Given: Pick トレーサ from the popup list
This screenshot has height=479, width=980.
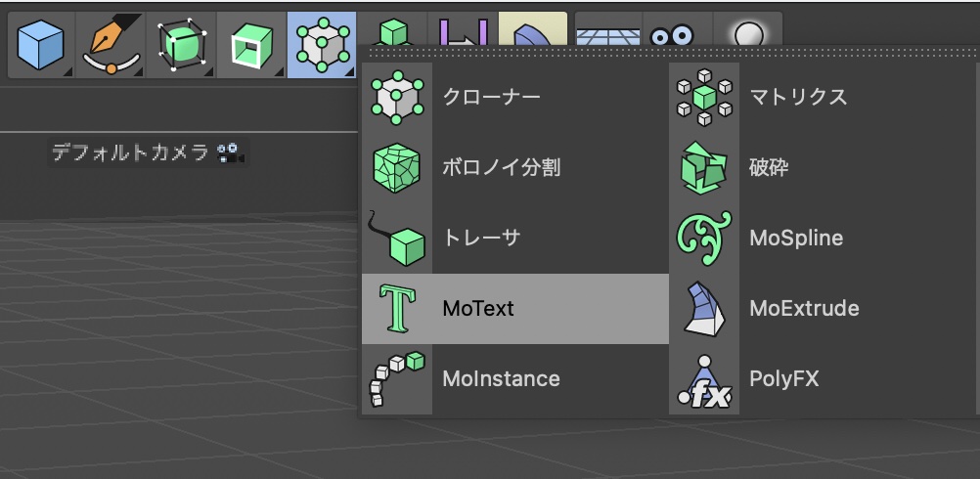Looking at the screenshot, I should 515,238.
